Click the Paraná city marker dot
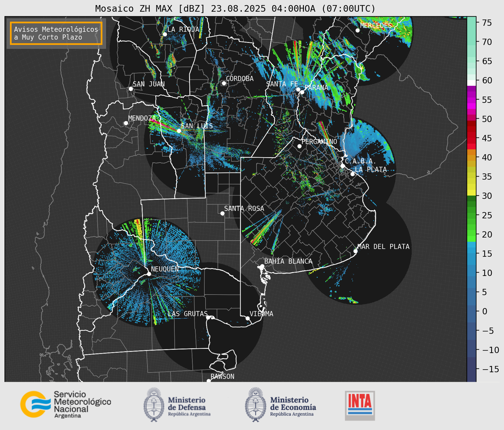The image size is (504, 430). 302,92
